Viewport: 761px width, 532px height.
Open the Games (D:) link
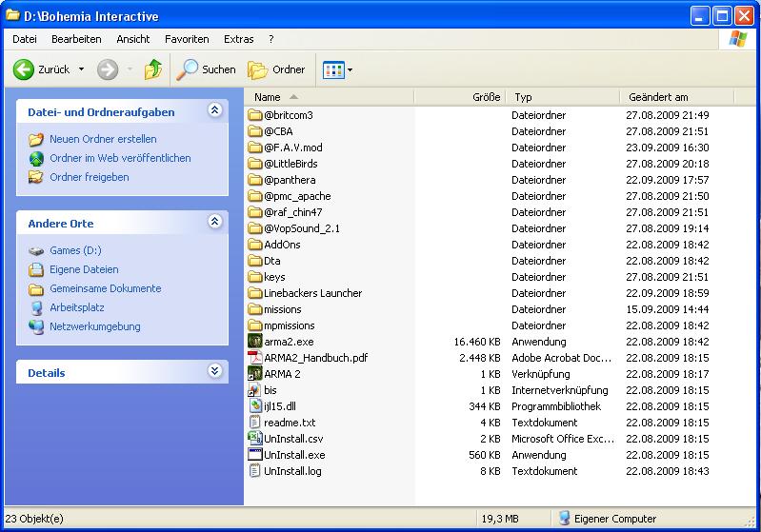(75, 250)
